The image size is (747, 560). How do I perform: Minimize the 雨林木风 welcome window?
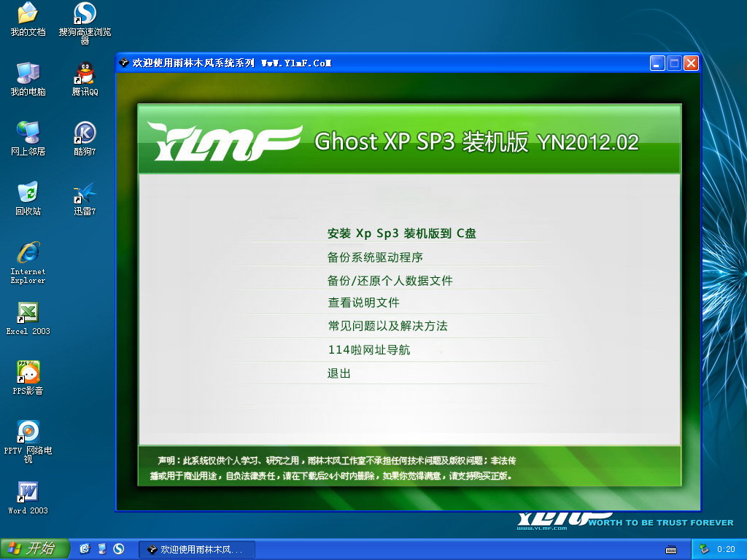(657, 63)
